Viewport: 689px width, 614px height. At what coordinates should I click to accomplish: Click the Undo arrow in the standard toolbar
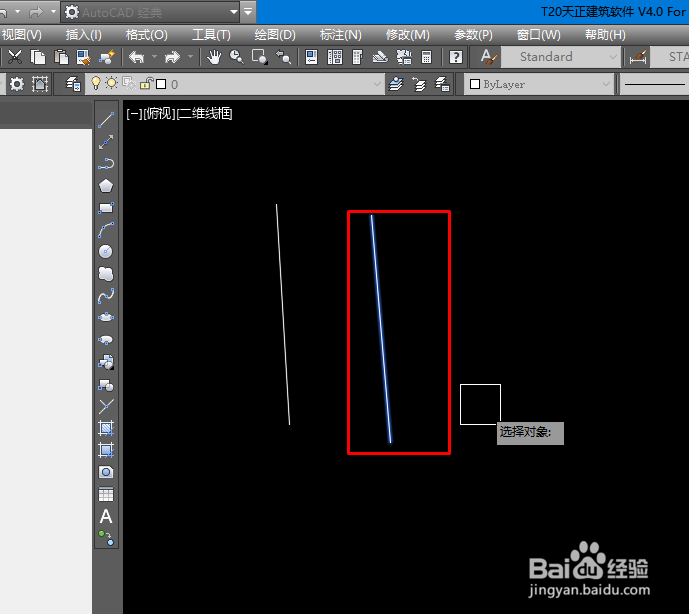click(137, 57)
